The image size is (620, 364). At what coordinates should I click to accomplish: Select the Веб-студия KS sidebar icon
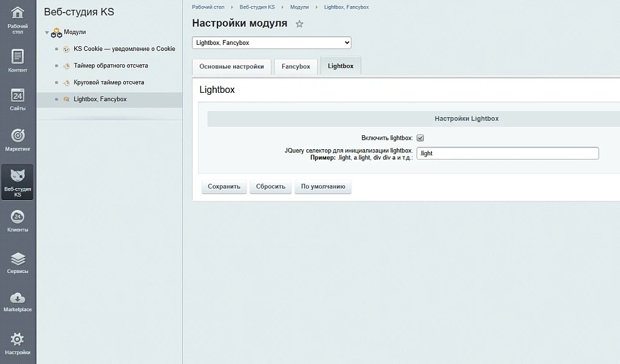18,182
